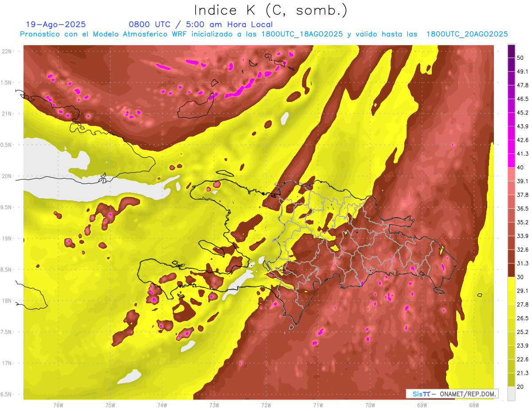Image resolution: width=532 pixels, height=411 pixels.
Task: Click the color scale value '20'
Action: click(x=521, y=387)
